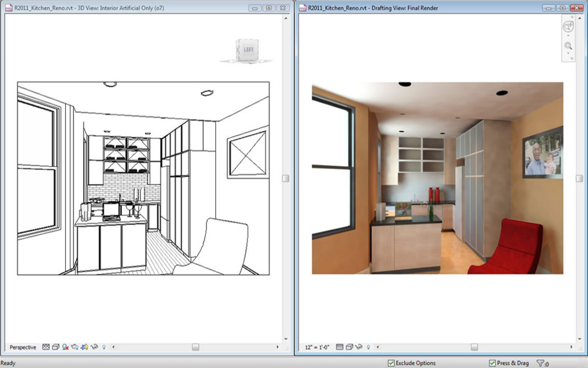Screen dimensions: 588x368
Task: Open Detail Level icon in 3D view bar
Action: (x=46, y=347)
